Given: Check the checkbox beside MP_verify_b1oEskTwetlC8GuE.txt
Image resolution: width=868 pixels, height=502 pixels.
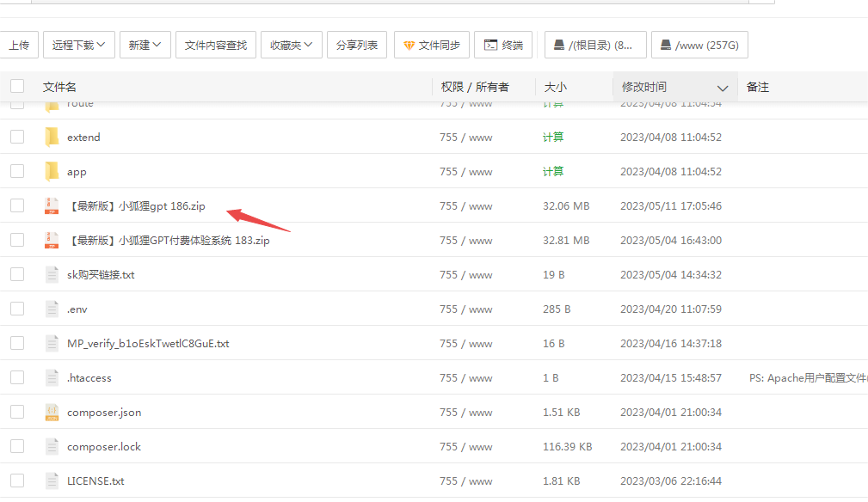Looking at the screenshot, I should click(x=16, y=342).
